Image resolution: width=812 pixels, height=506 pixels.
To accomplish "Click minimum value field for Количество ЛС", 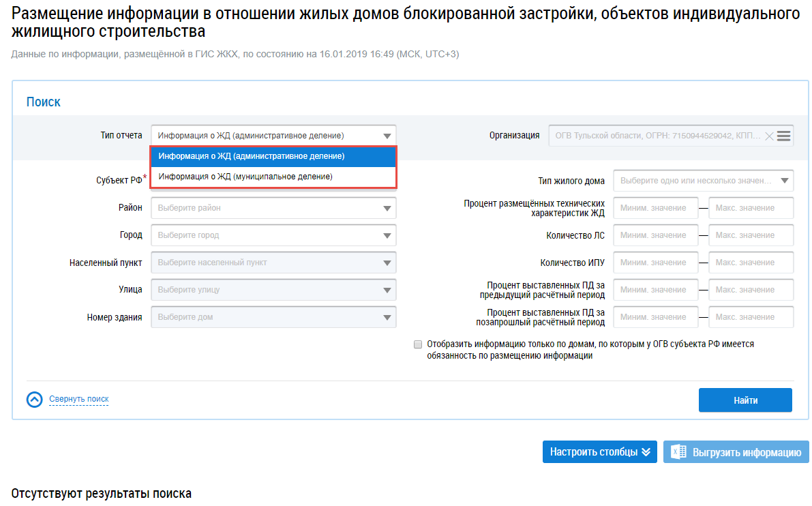I will point(655,235).
